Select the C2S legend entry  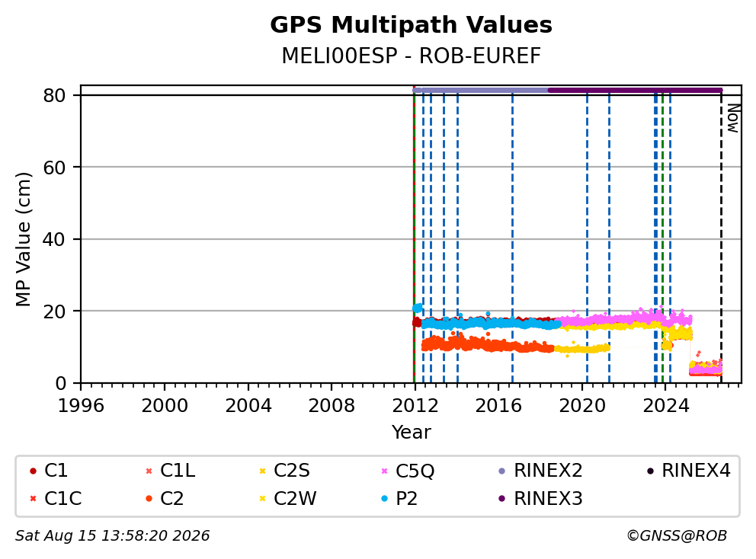(285, 471)
